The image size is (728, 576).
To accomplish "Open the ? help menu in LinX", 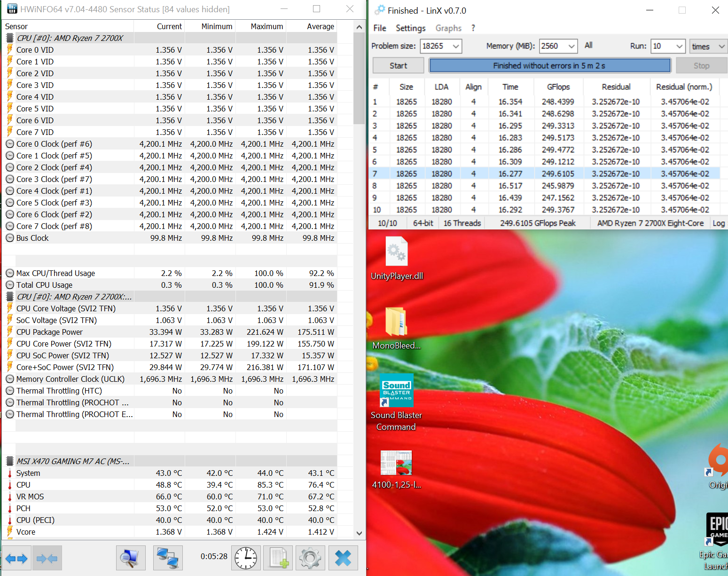I will click(473, 28).
